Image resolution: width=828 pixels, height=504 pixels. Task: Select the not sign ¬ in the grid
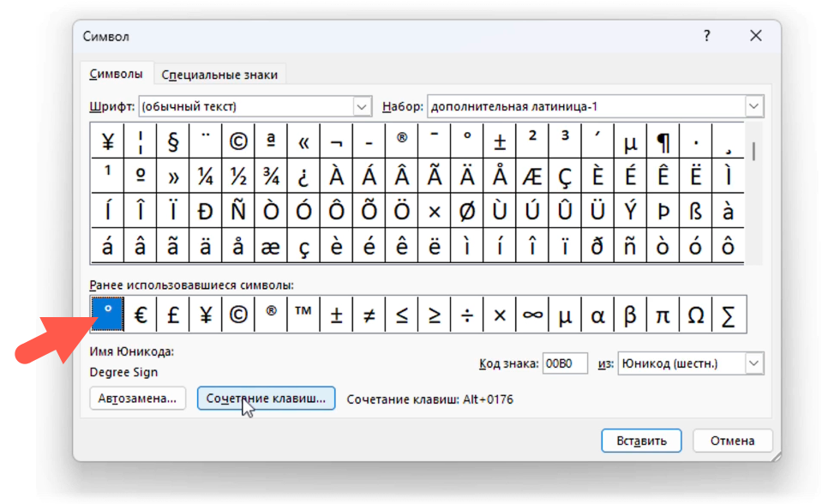click(336, 141)
